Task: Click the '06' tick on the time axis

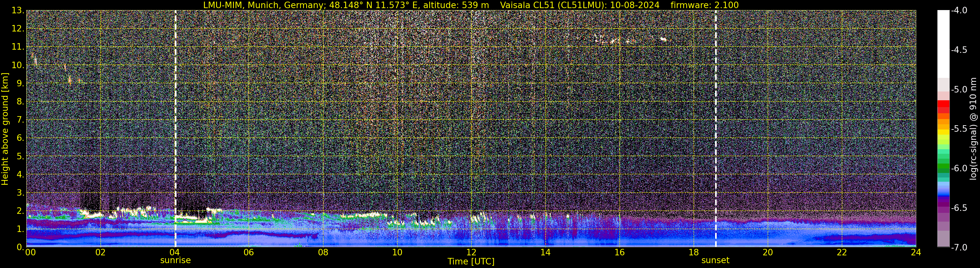Action: point(248,252)
